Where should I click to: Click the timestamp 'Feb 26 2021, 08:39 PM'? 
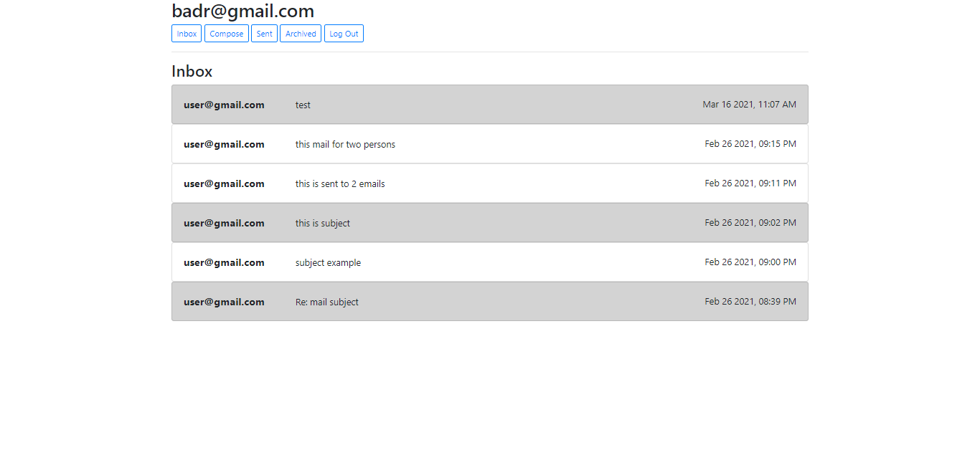click(x=750, y=301)
